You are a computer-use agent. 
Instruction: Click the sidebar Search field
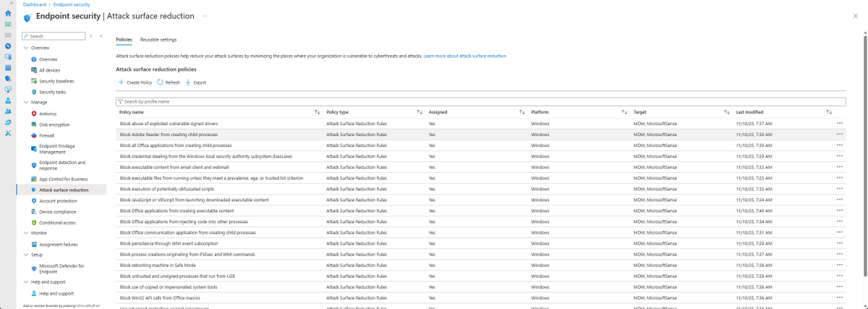click(x=54, y=35)
